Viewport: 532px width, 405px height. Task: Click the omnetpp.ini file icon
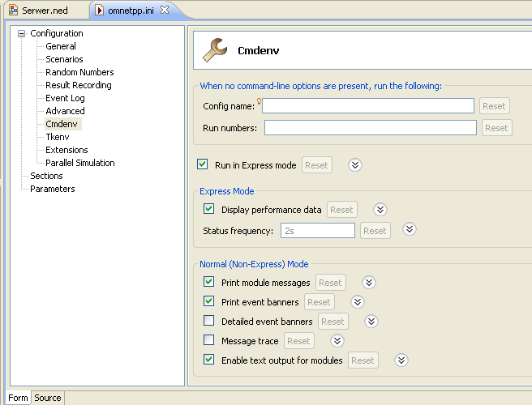99,11
